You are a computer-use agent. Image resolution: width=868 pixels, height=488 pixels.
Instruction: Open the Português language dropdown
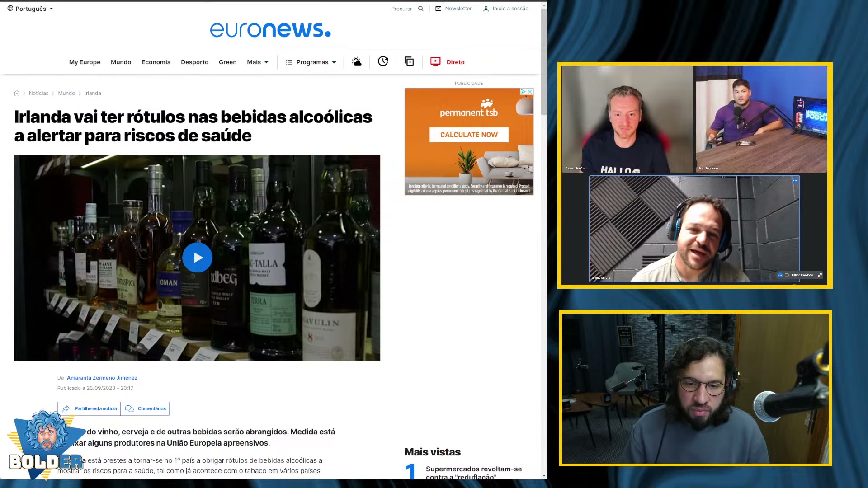click(x=30, y=9)
